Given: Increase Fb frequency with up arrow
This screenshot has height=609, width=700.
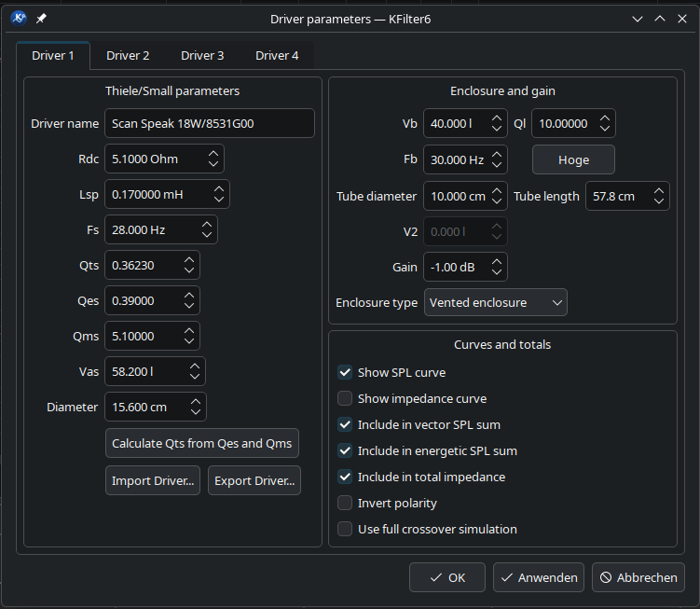Looking at the screenshot, I should coord(497,155).
